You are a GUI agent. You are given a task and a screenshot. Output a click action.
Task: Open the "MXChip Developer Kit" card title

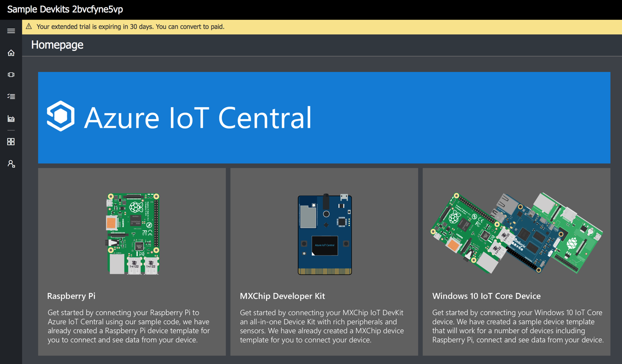tap(282, 296)
